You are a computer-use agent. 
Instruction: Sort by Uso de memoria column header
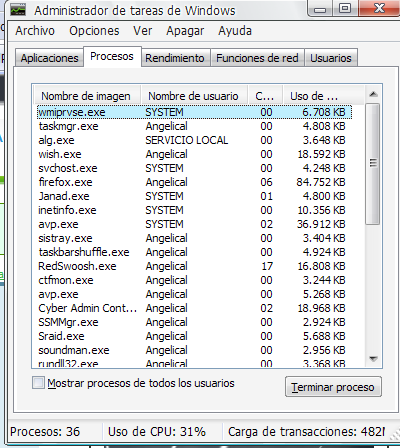click(323, 96)
